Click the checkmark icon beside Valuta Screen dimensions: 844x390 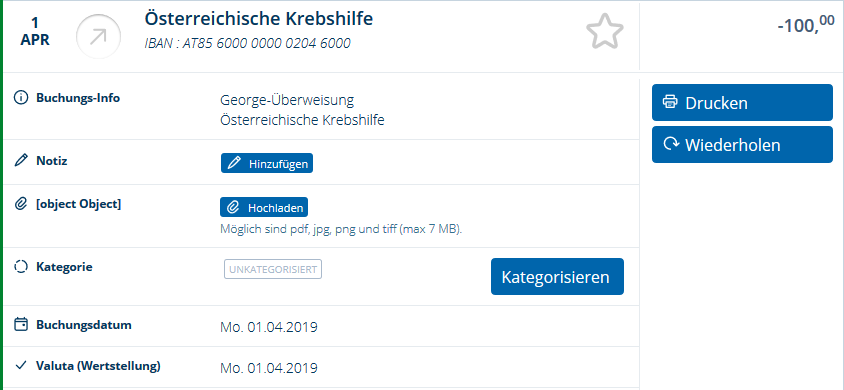tap(21, 366)
